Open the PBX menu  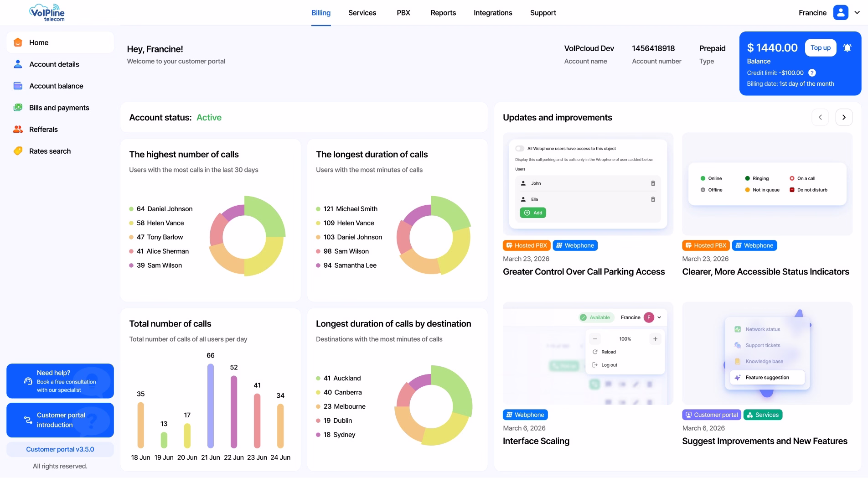pyautogui.click(x=403, y=13)
